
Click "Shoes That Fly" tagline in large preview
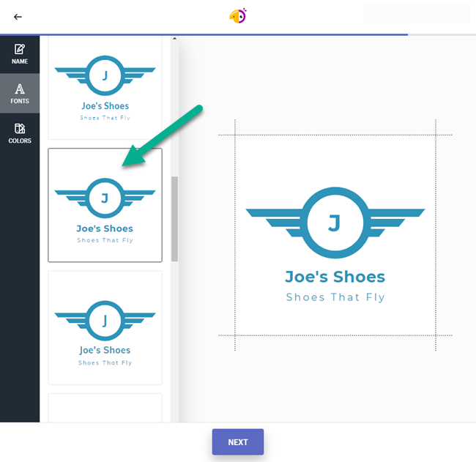pyautogui.click(x=335, y=297)
